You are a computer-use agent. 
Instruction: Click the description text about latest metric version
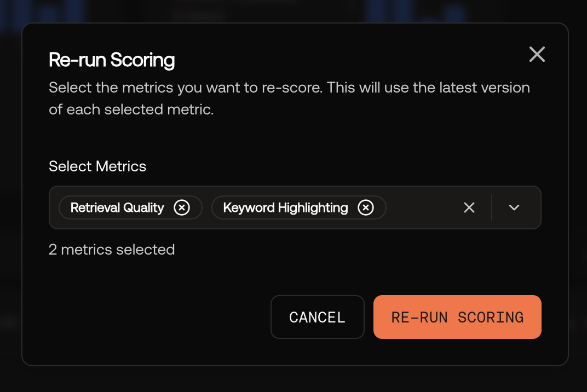[x=289, y=98]
